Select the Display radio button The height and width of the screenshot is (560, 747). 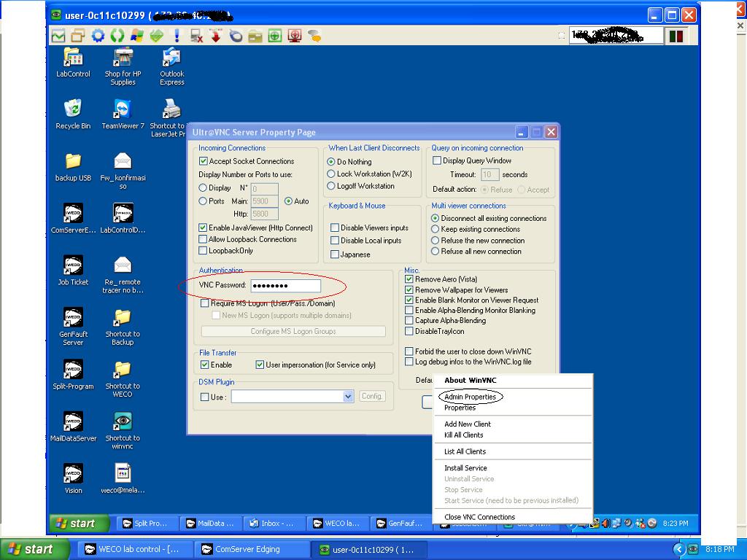point(203,188)
